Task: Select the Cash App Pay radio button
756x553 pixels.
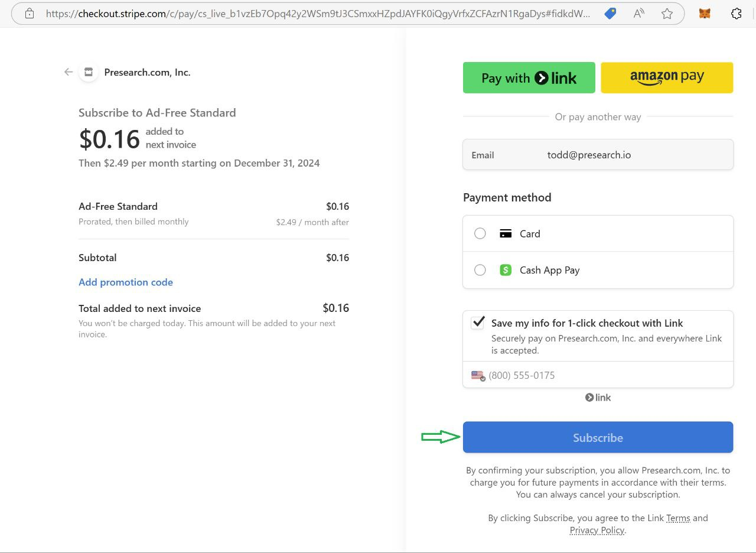Action: coord(480,270)
